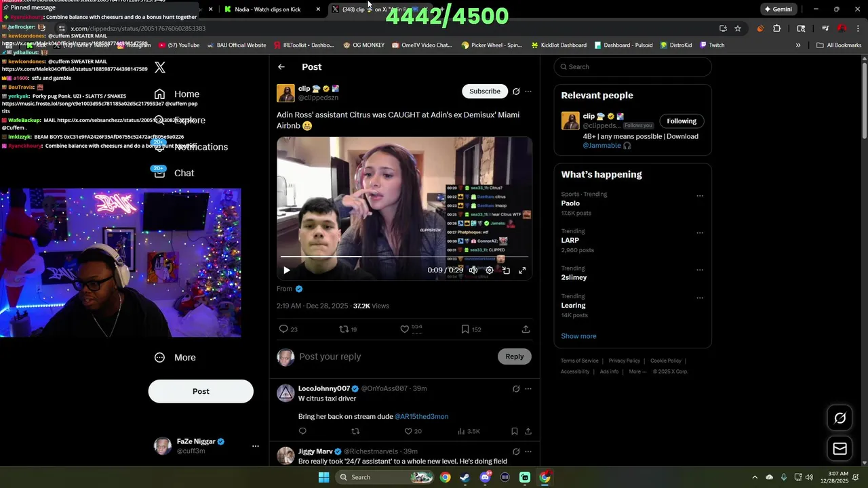868x488 pixels.
Task: Open more options on LocoJohnny007 reply
Action: (528, 388)
